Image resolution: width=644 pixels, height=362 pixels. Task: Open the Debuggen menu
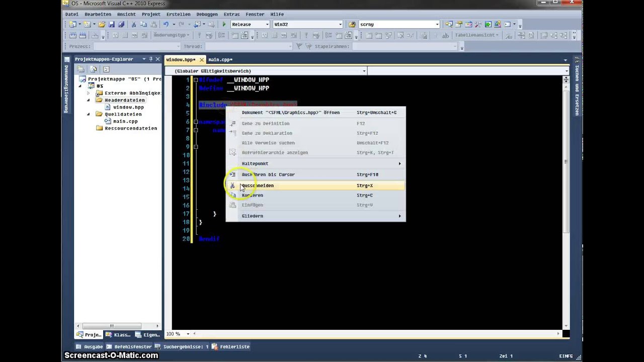[207, 14]
